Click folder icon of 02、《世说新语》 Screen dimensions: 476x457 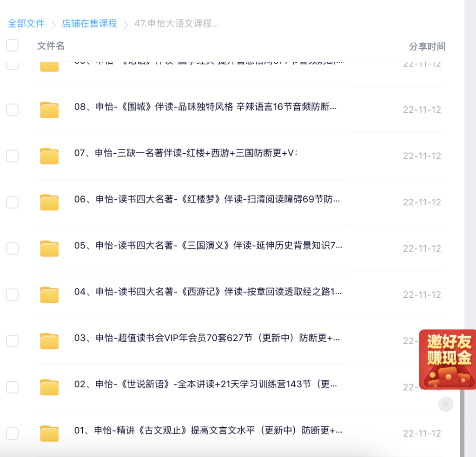[49, 387]
